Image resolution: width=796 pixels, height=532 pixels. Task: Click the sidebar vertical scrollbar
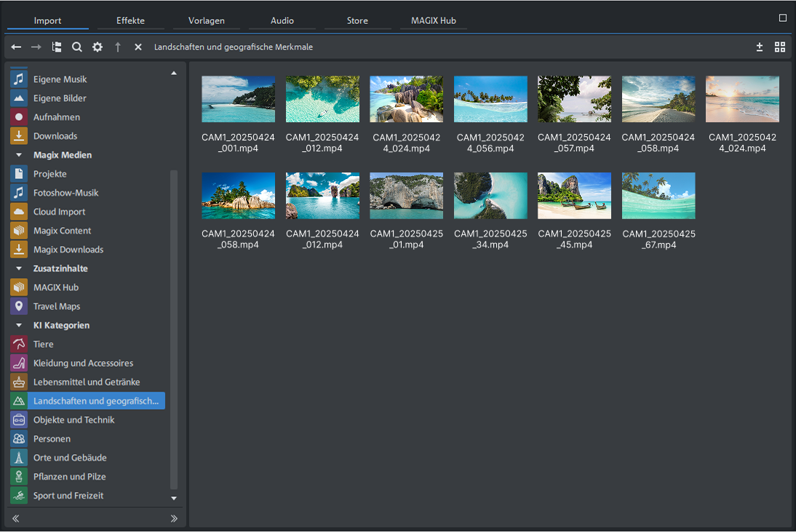pyautogui.click(x=173, y=327)
